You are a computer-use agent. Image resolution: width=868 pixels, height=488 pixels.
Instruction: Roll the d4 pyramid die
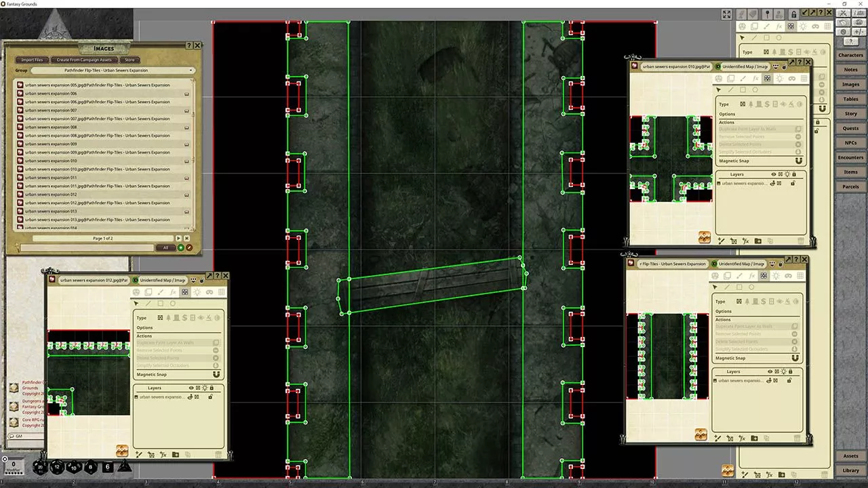point(124,466)
